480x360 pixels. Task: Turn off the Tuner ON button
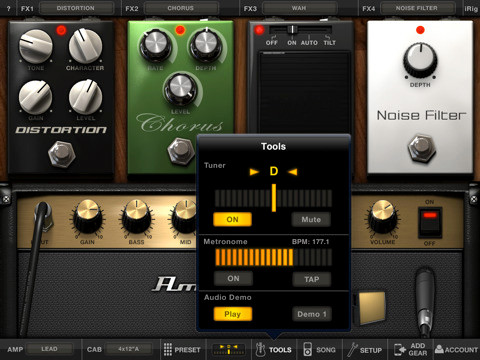point(232,219)
